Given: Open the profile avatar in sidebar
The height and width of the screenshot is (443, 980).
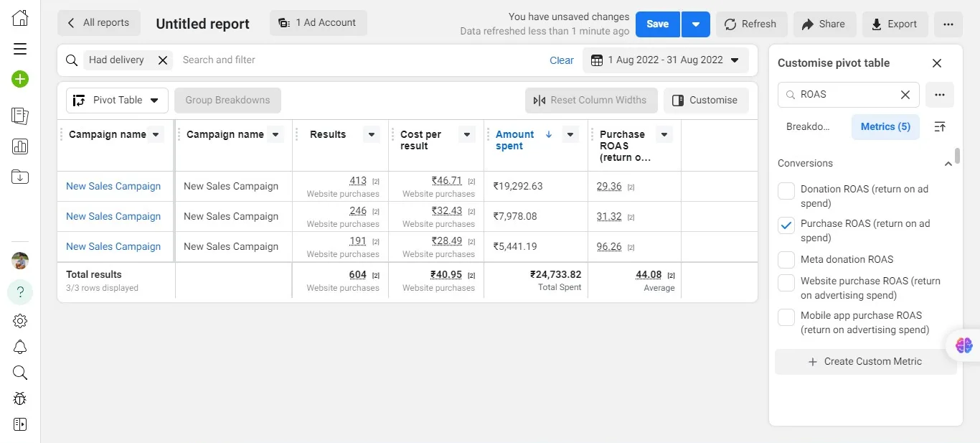Looking at the screenshot, I should point(20,261).
